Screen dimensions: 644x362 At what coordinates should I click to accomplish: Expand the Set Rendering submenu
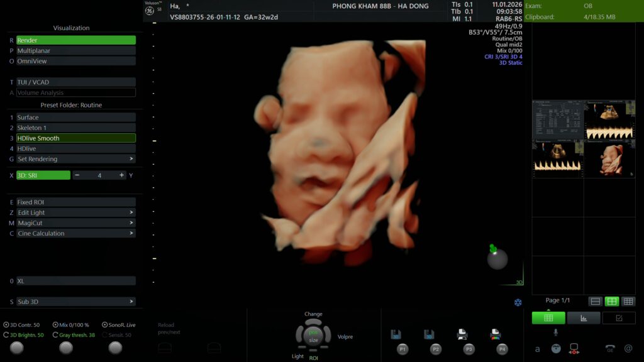[x=75, y=159]
